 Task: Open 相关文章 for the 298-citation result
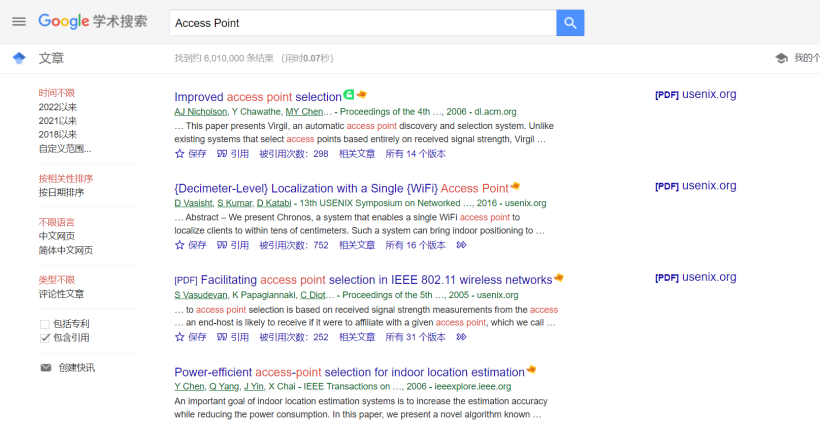coord(357,154)
